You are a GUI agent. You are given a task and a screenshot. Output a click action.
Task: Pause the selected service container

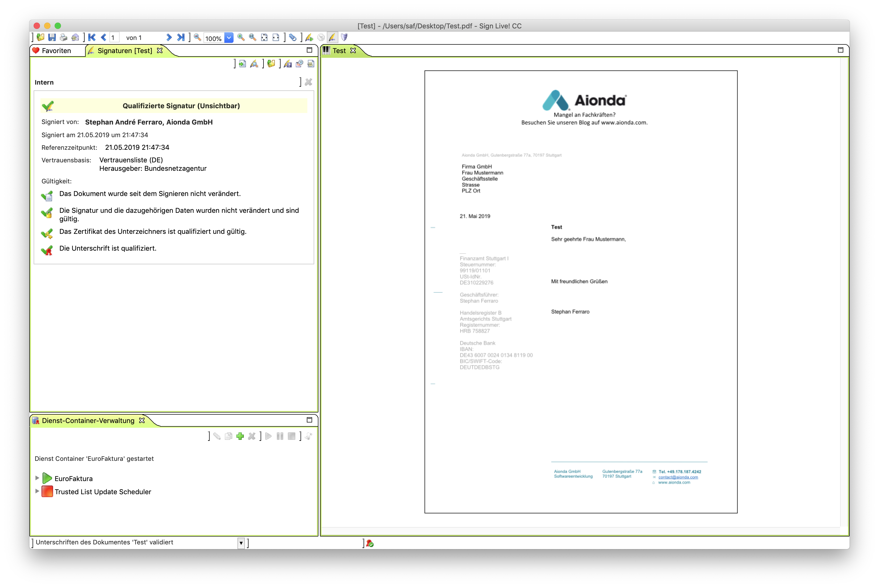tap(280, 436)
